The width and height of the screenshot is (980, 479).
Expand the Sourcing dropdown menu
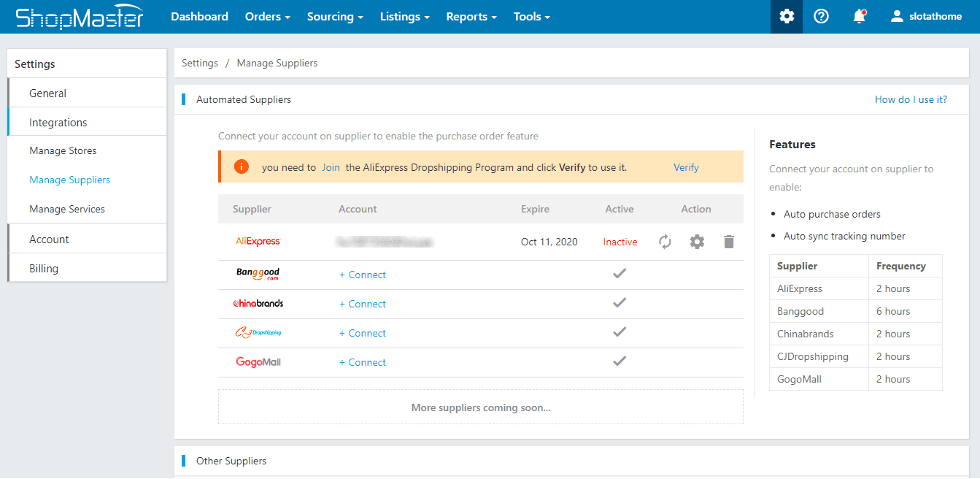[335, 16]
